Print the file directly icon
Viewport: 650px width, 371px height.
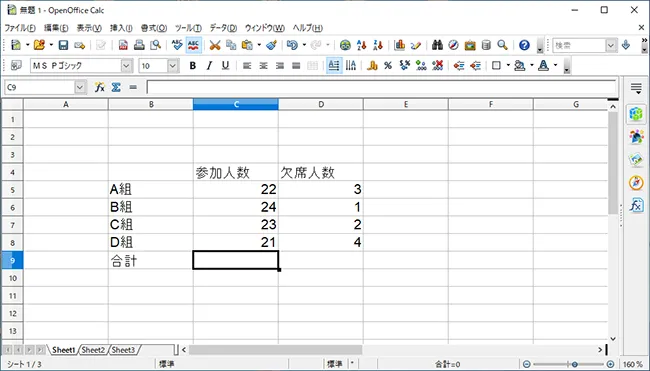click(x=139, y=45)
